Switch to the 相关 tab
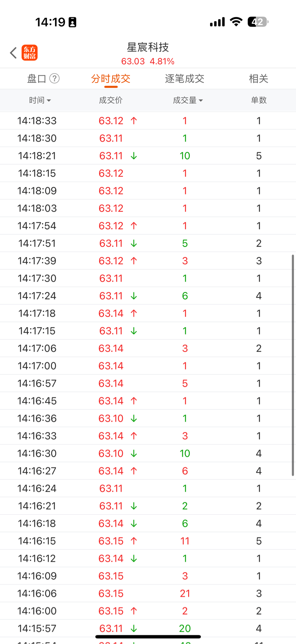296x644 pixels. pyautogui.click(x=259, y=79)
